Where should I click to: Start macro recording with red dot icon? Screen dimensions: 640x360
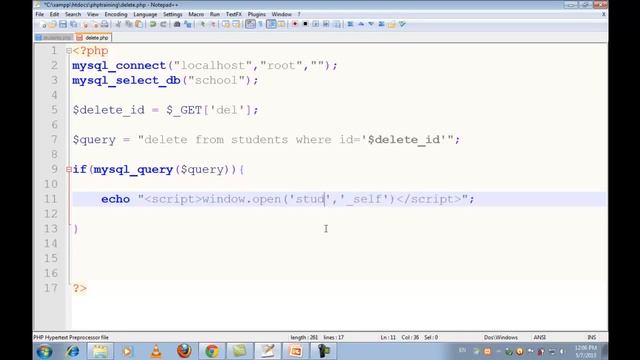pyautogui.click(x=295, y=24)
